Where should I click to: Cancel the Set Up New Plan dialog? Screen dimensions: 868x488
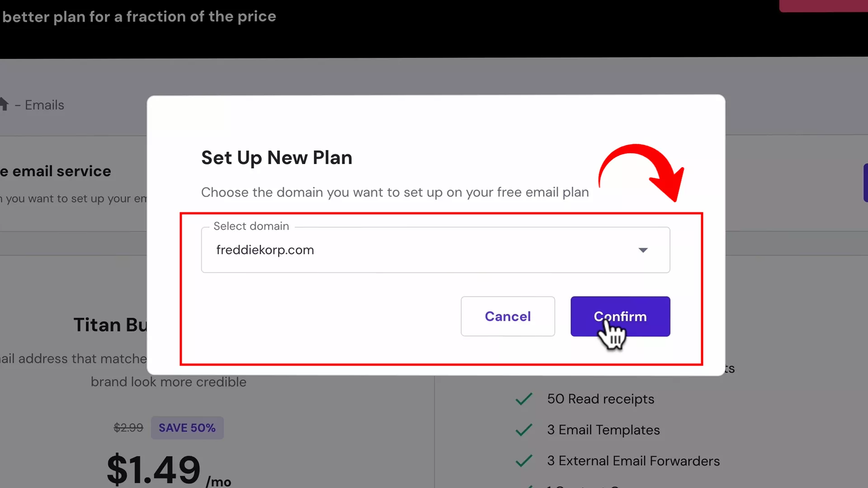(x=507, y=316)
